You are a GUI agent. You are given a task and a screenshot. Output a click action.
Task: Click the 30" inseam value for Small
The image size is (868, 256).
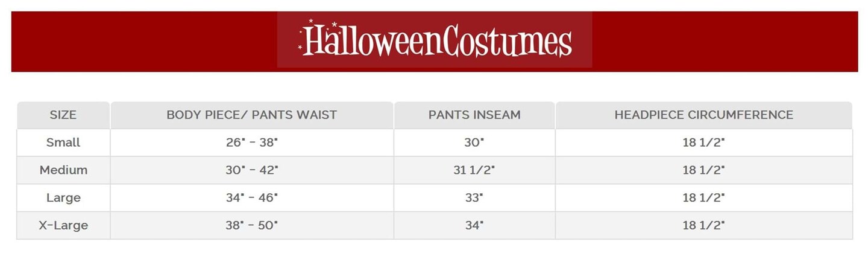coord(474,142)
